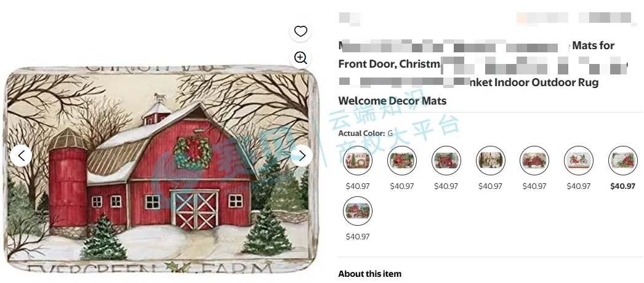Pick the front-facing red truck swatch
Viewport: 644px width, 283px height.
446,161
